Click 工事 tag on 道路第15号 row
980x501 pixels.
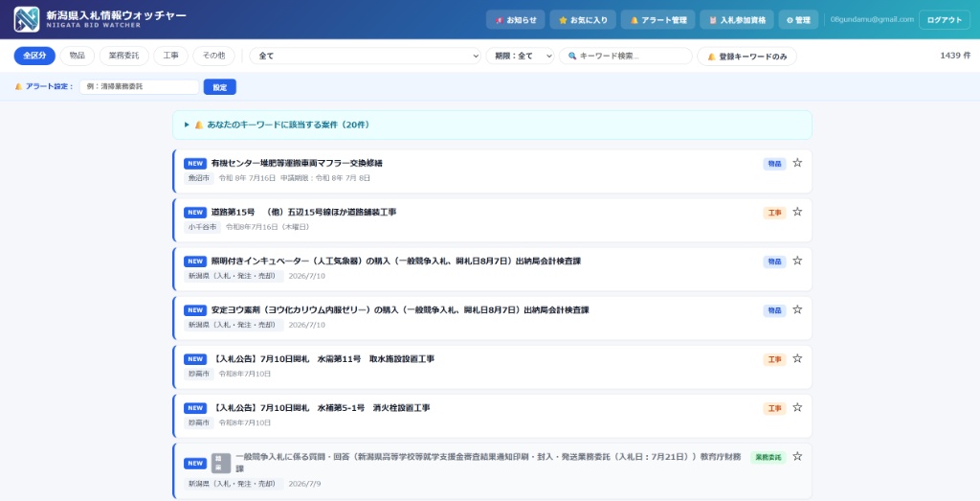coord(774,213)
